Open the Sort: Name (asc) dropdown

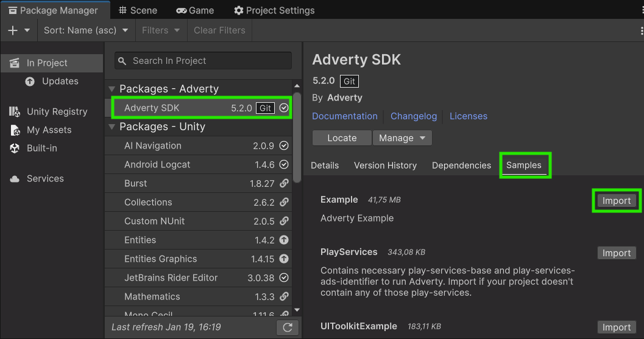tap(85, 30)
